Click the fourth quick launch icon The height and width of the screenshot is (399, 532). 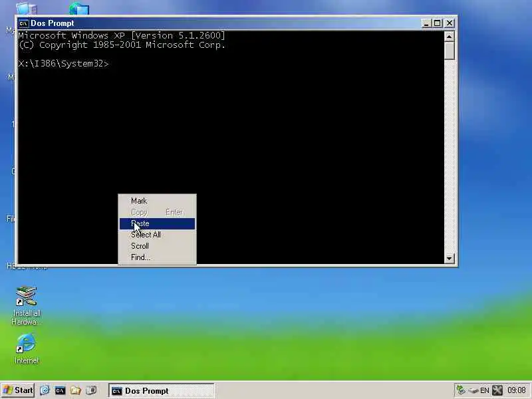pos(91,390)
